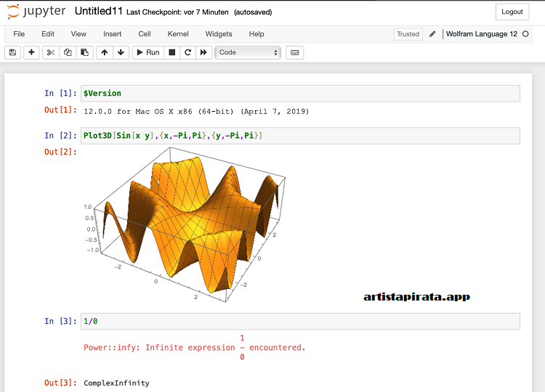Run the selected cell
The image size is (545, 392).
tap(148, 52)
